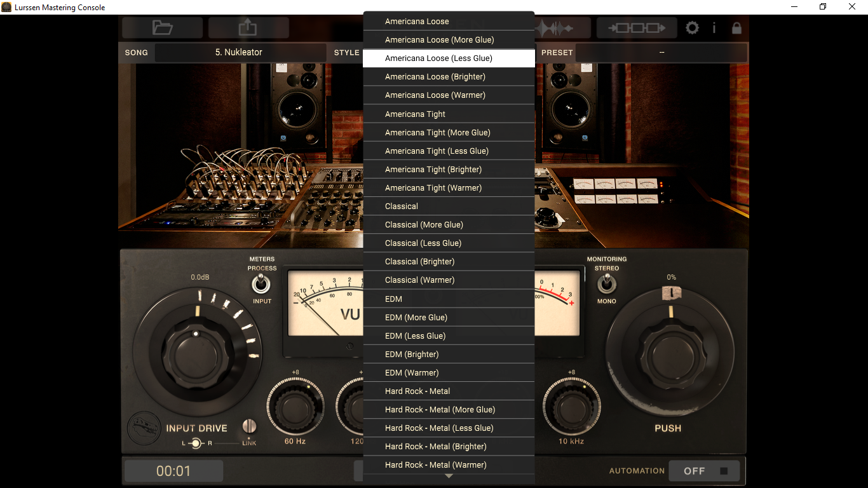Open the Preset selector field
Image resolution: width=868 pixels, height=488 pixels.
coord(661,52)
